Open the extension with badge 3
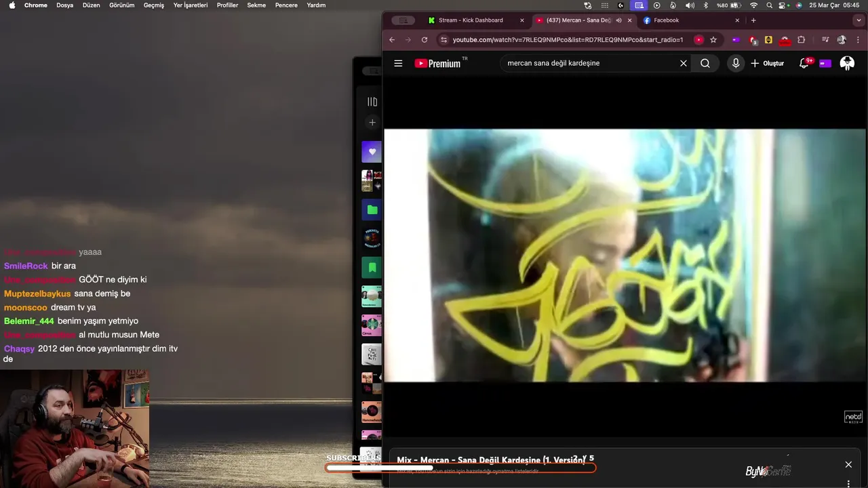 pos(753,41)
